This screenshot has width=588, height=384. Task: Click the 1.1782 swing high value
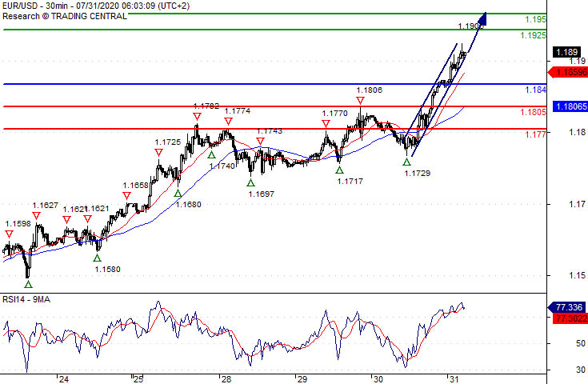[206, 106]
